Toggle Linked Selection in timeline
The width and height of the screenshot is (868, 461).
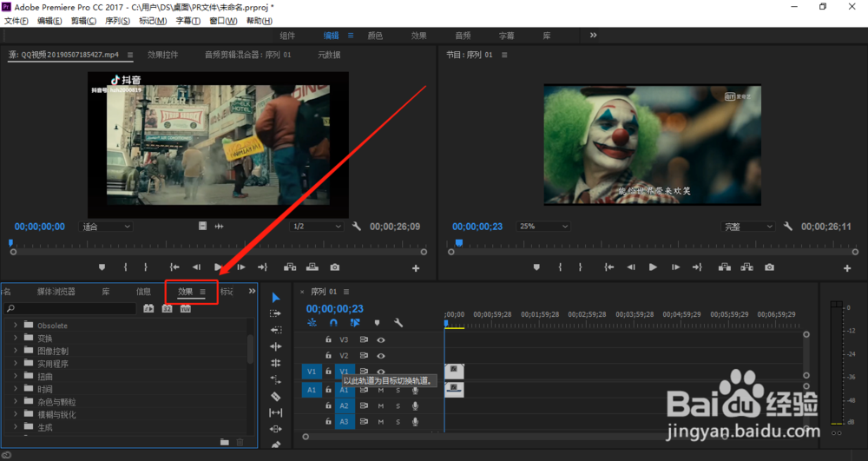pos(355,323)
